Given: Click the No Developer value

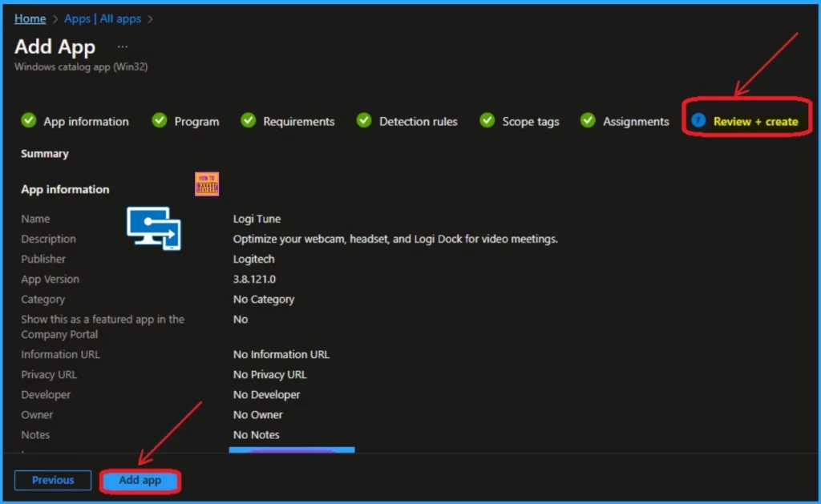Looking at the screenshot, I should (x=266, y=394).
